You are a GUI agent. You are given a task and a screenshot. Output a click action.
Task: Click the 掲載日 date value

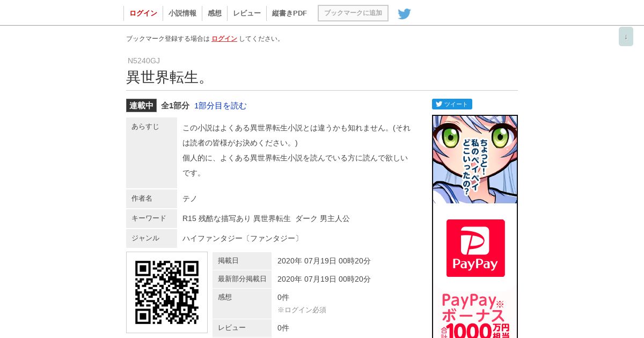point(324,261)
